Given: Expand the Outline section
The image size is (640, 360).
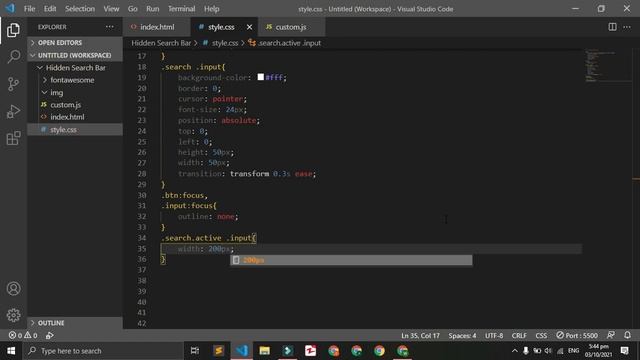Looking at the screenshot, I should click(75, 323).
